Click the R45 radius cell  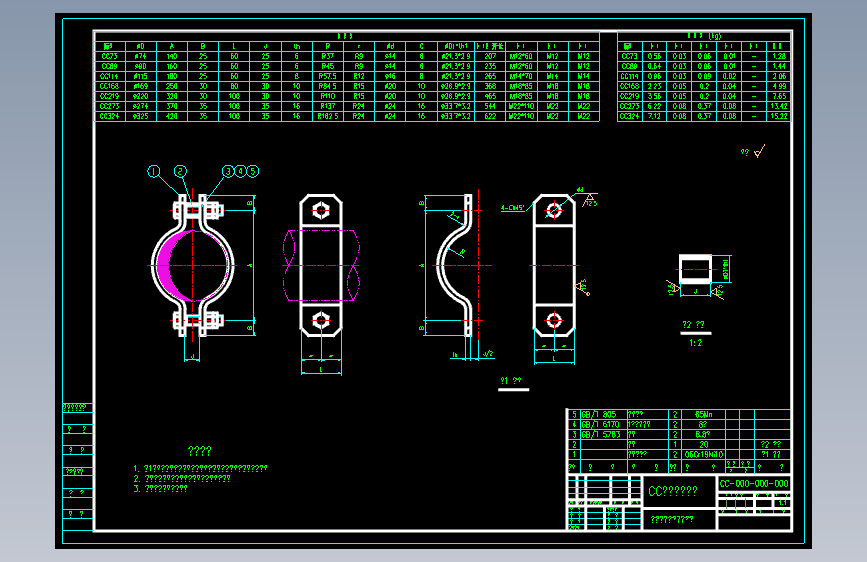[327, 66]
